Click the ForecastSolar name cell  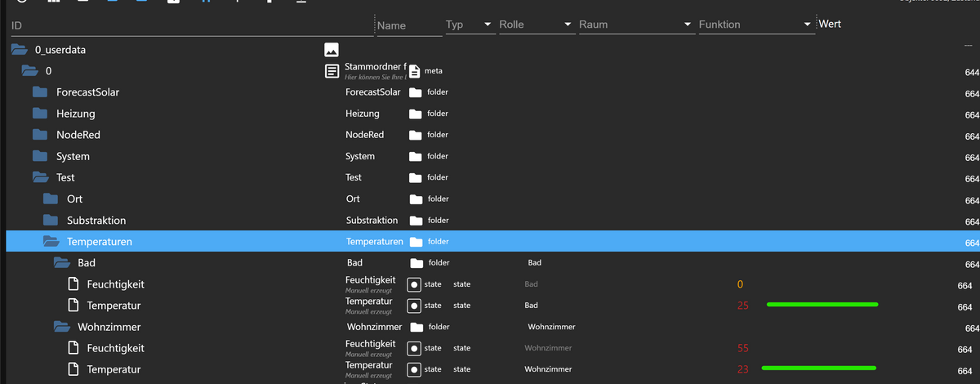(373, 92)
